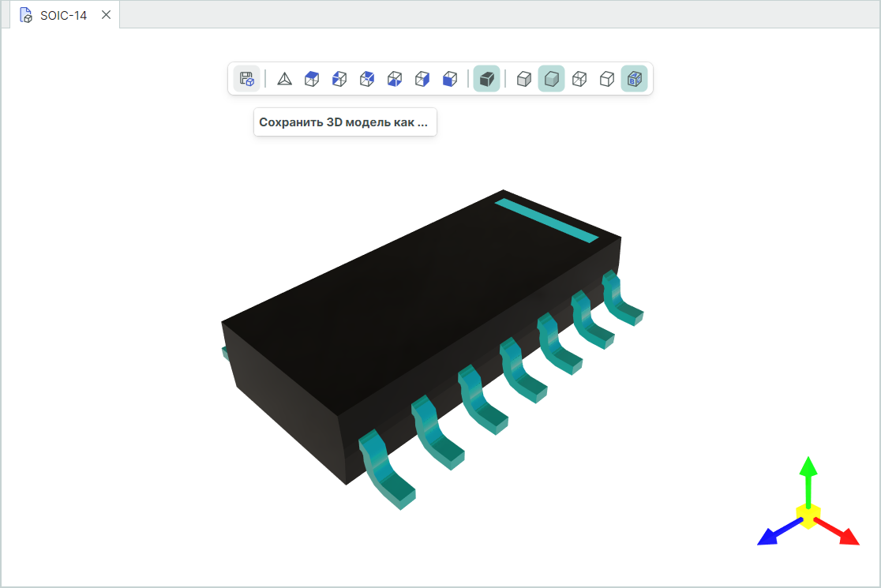Click the teal marker stripe on chip top

pos(546,220)
